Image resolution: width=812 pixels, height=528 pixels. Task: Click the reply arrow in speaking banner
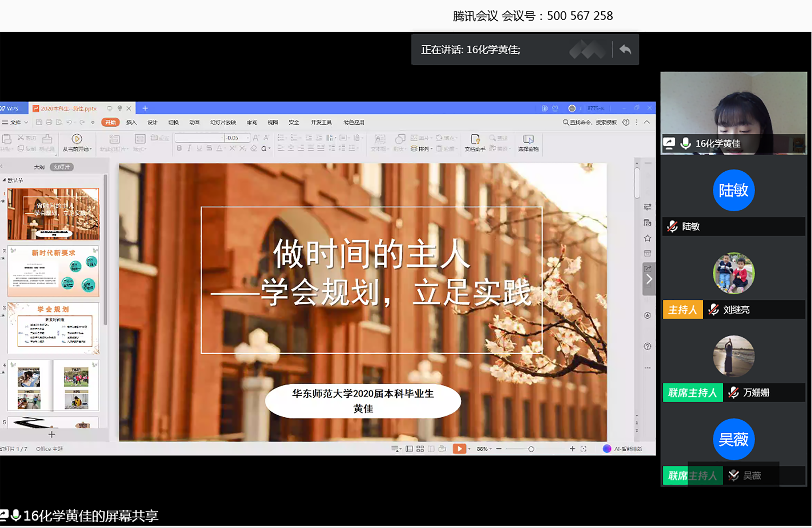pos(625,50)
